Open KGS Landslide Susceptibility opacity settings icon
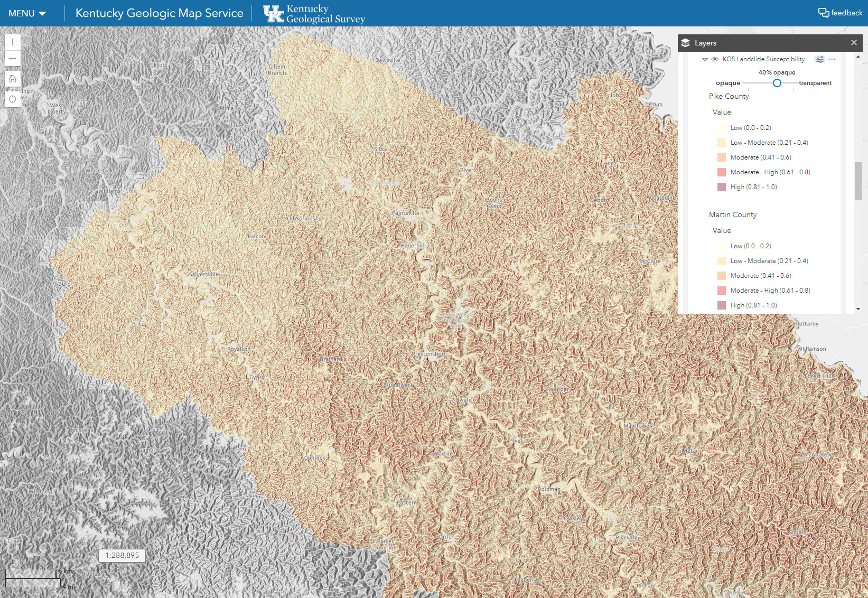The height and width of the screenshot is (598, 868). [x=819, y=59]
